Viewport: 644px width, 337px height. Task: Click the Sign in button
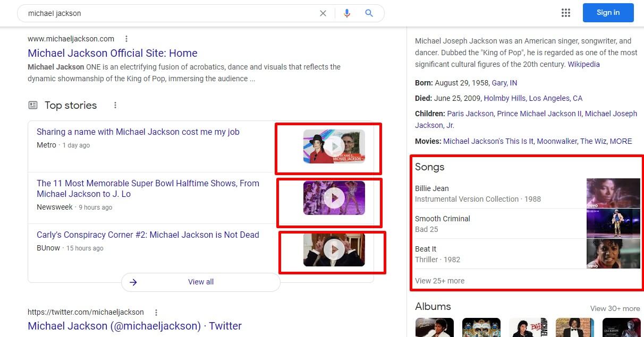pyautogui.click(x=608, y=13)
